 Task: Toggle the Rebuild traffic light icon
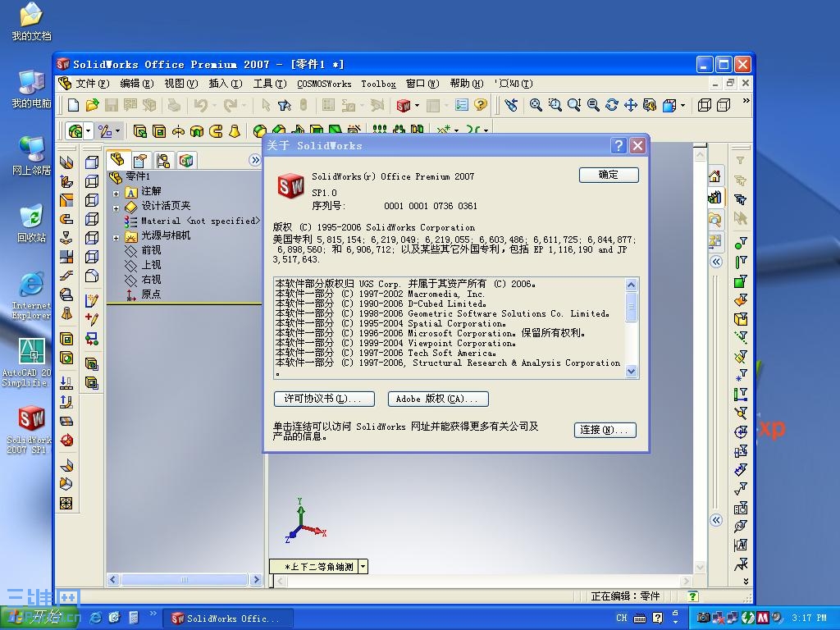[304, 105]
